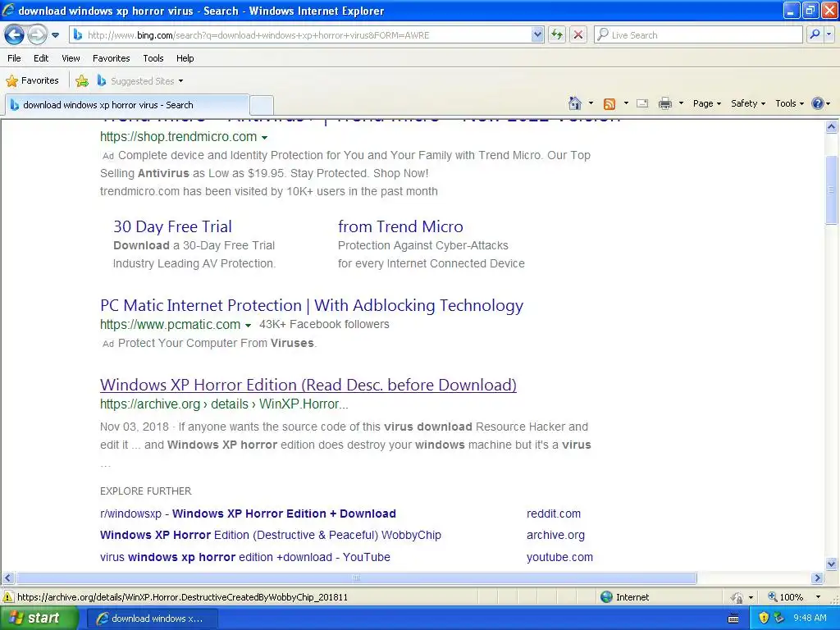The width and height of the screenshot is (840, 630).
Task: Open a new blank tab
Action: [262, 105]
